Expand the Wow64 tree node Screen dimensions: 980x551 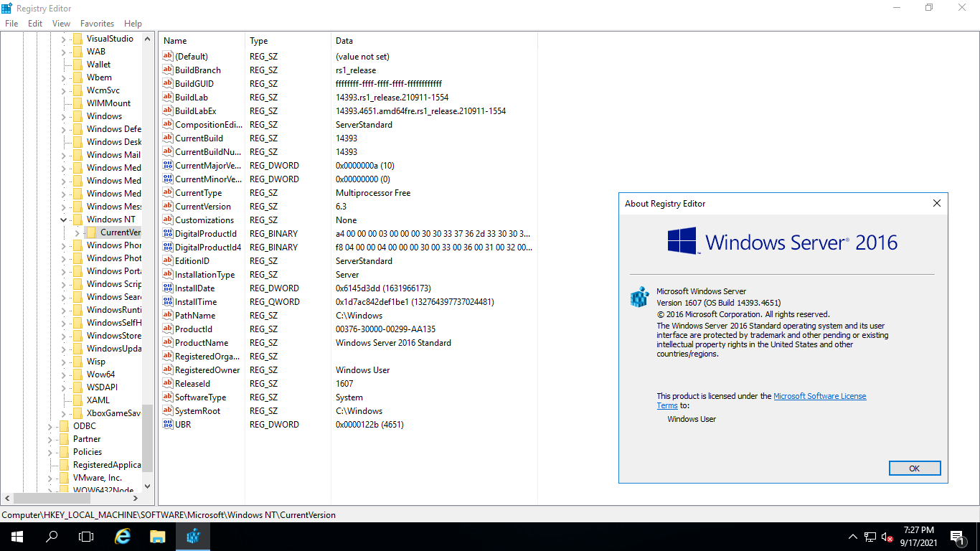tap(63, 375)
